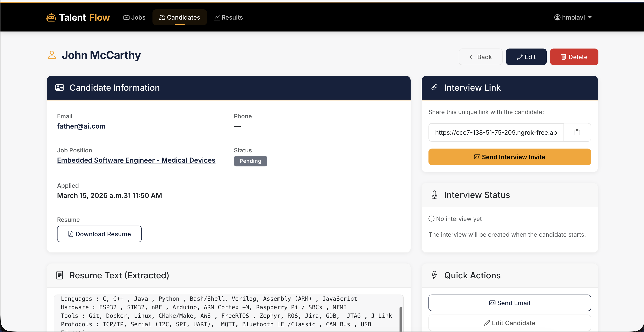644x332 pixels.
Task: Click the ID card icon in Candidate Information header
Action: pyautogui.click(x=59, y=88)
